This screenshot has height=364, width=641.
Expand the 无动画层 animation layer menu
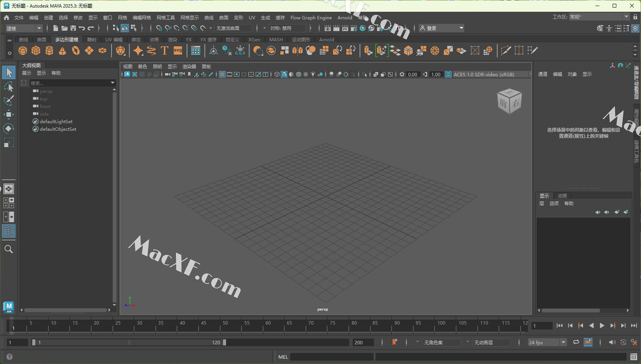468,342
